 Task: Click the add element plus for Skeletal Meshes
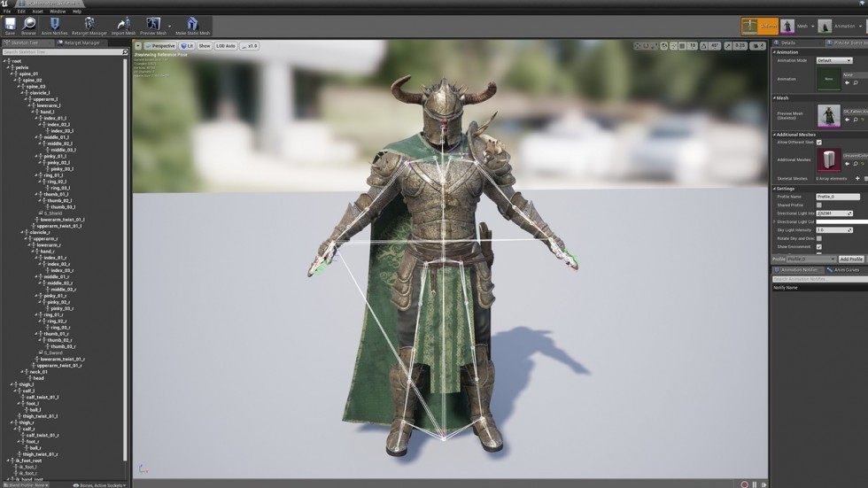pos(857,179)
